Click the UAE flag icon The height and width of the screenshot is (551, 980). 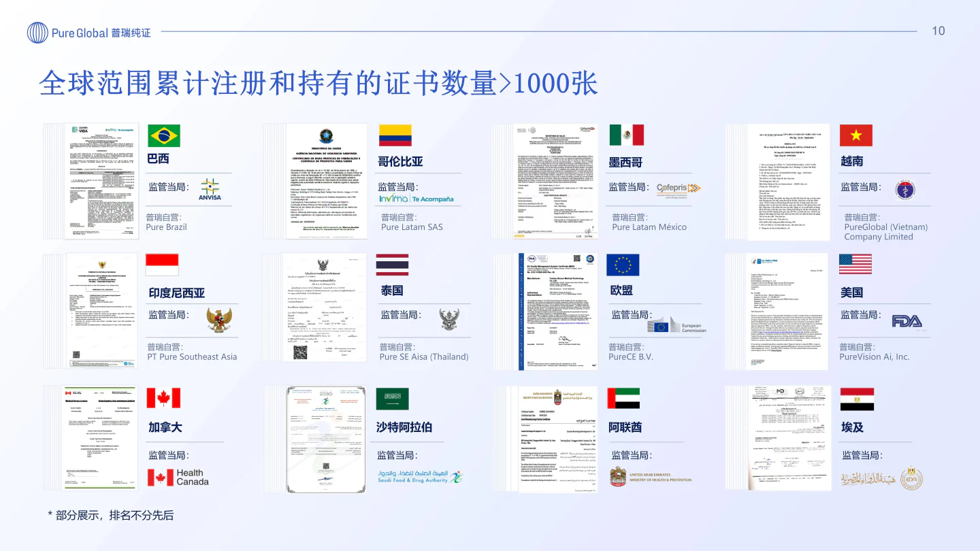click(624, 399)
